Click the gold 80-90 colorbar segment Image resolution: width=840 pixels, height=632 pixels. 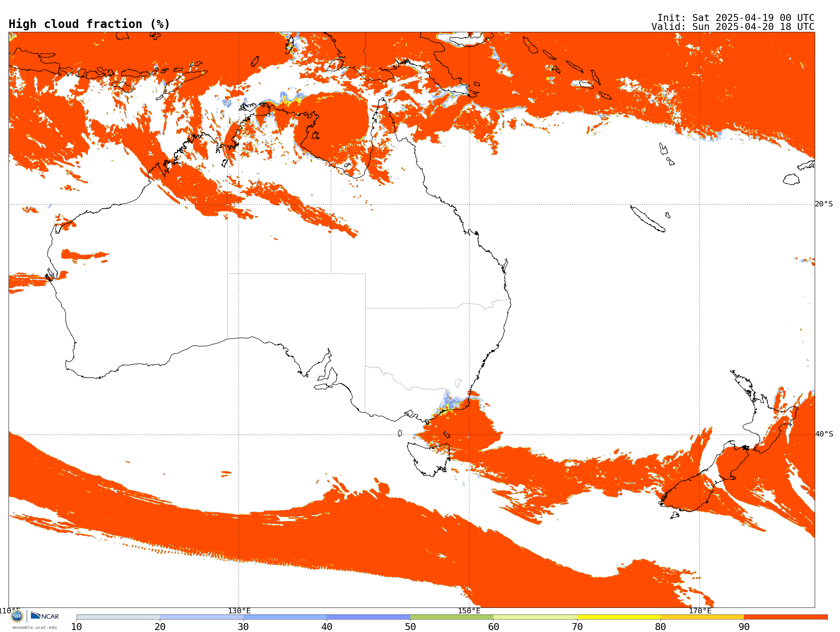click(702, 617)
